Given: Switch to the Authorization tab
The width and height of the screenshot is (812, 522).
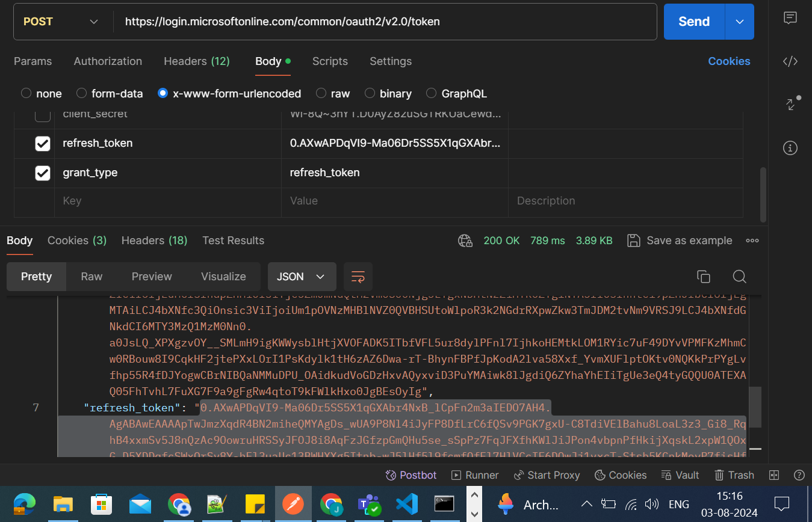Looking at the screenshot, I should tap(108, 61).
